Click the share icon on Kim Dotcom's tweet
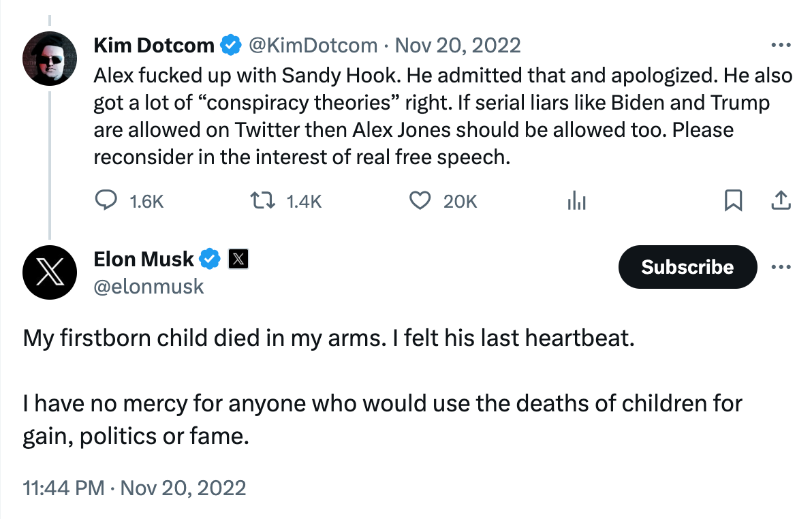812x519 pixels. (781, 201)
